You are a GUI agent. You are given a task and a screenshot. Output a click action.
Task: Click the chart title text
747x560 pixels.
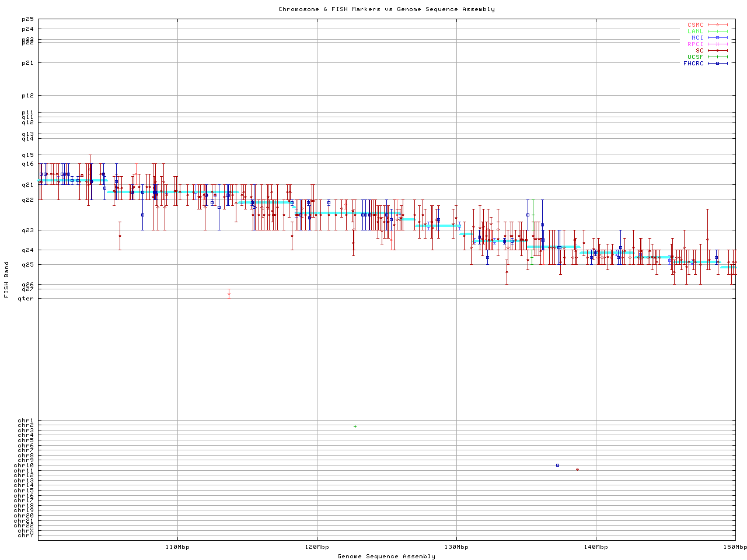386,9
